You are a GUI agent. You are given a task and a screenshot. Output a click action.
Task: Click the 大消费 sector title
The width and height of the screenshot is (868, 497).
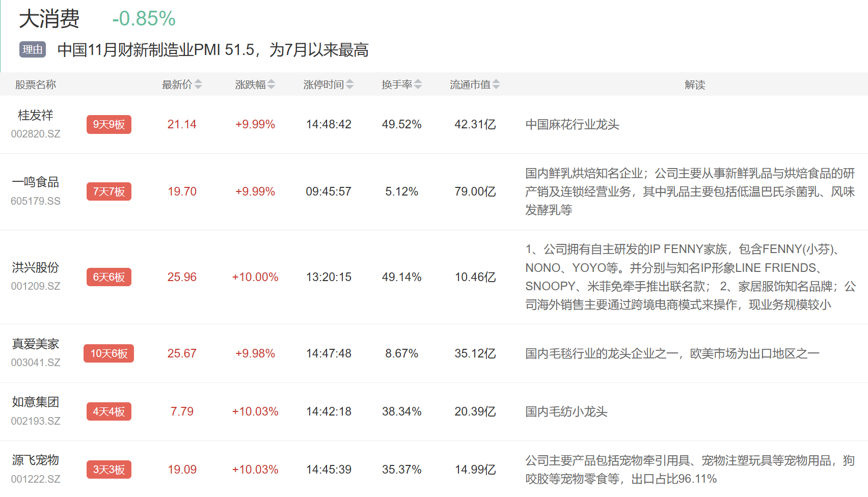49,19
